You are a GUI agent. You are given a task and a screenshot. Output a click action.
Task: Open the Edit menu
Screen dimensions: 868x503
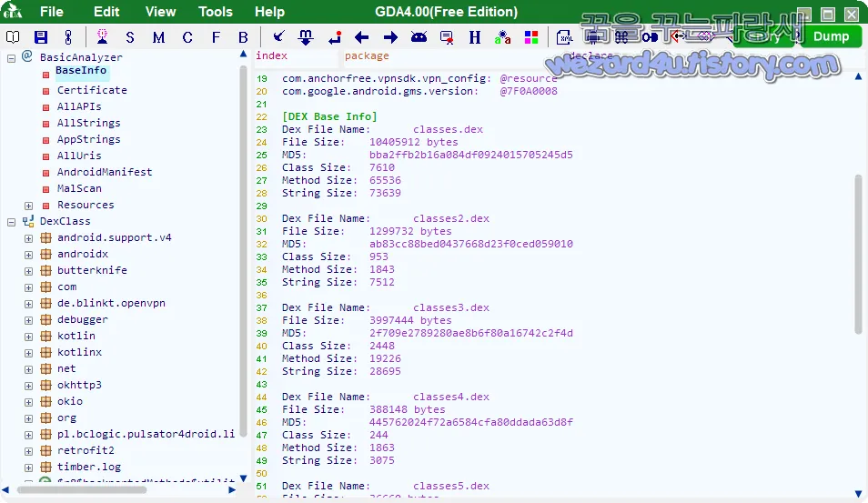tap(106, 12)
